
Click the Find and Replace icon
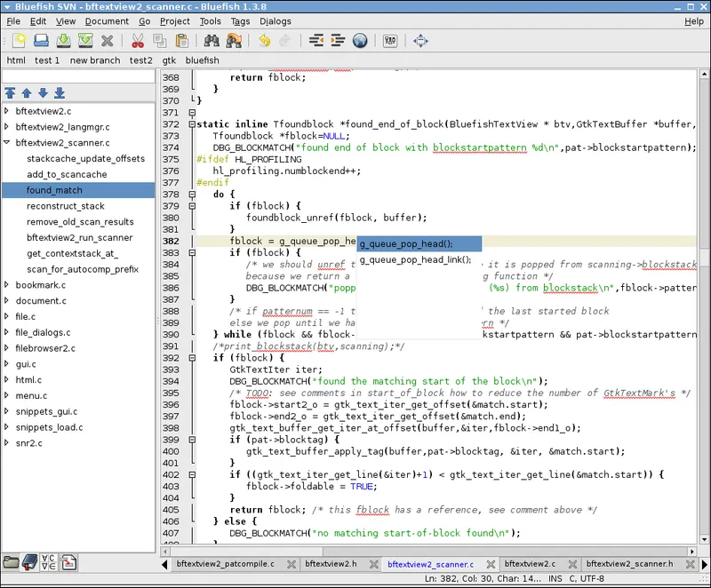(x=234, y=41)
